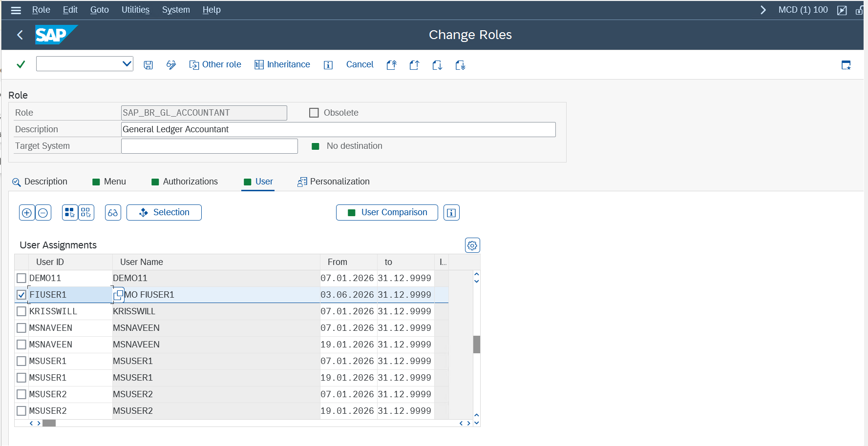Open the Utilities menu
The height and width of the screenshot is (446, 868).
coord(135,10)
